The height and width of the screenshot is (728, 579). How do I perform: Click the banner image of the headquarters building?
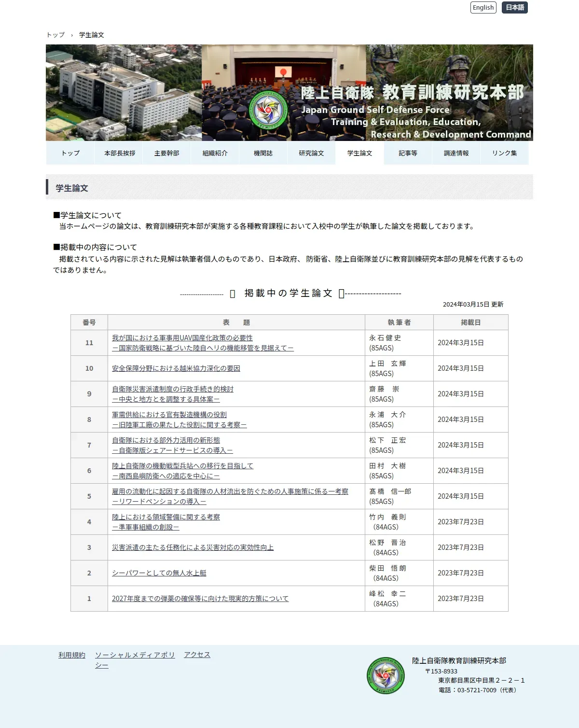pos(124,93)
